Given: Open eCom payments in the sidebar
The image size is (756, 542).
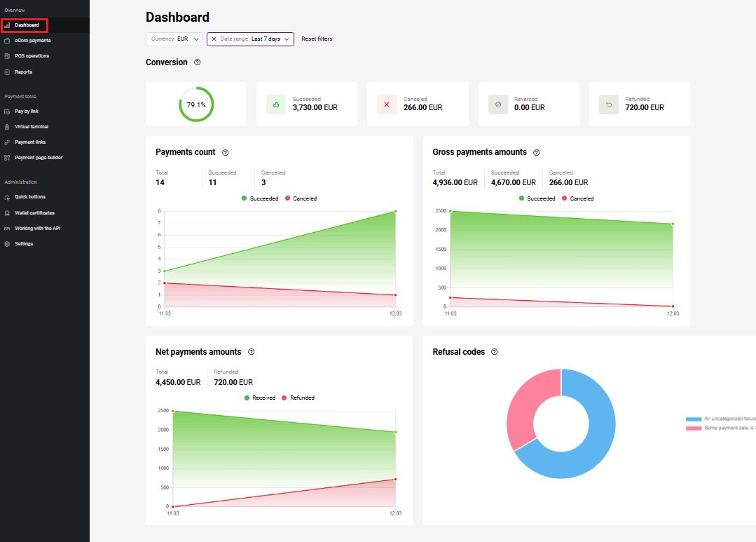Looking at the screenshot, I should (x=32, y=41).
